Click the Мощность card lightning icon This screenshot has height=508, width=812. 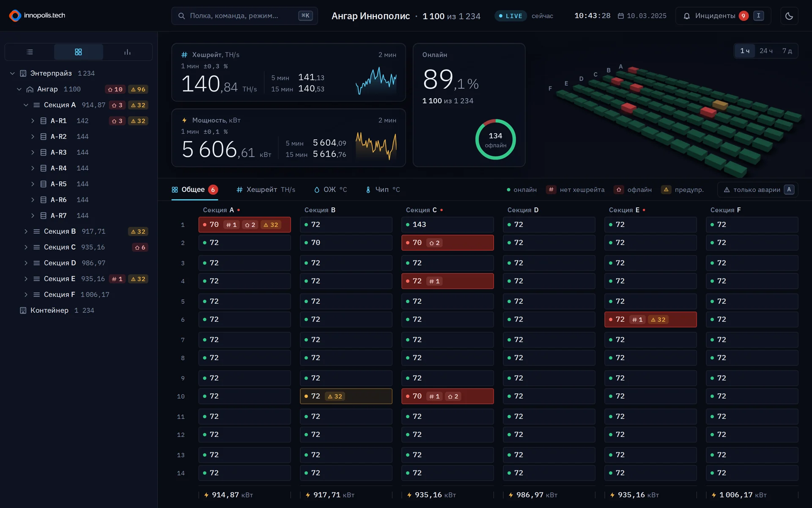(x=184, y=120)
